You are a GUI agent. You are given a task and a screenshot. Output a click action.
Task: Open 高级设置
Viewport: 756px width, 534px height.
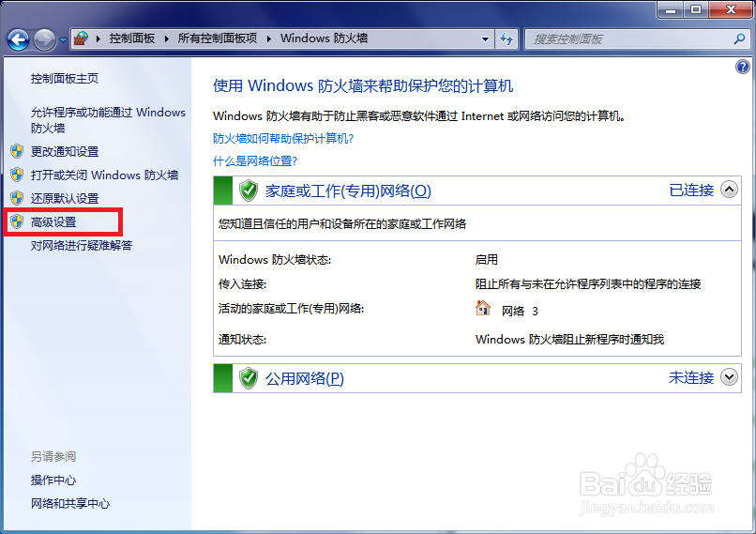(x=53, y=222)
